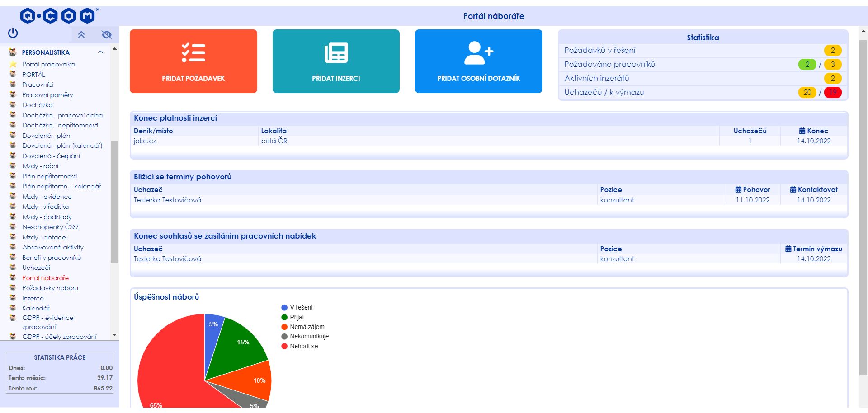Open Docházka - nepřítomnosti item
868x413 pixels.
[60, 125]
